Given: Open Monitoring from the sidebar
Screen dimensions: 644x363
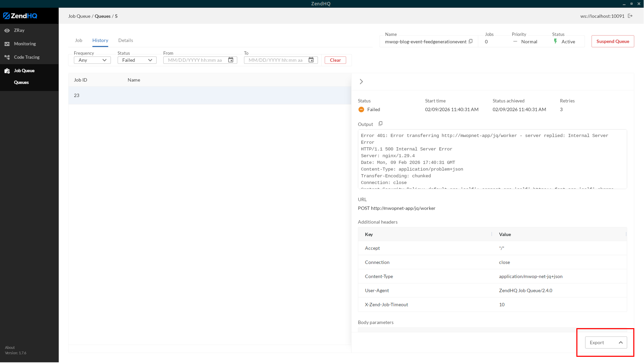Looking at the screenshot, I should point(25,44).
